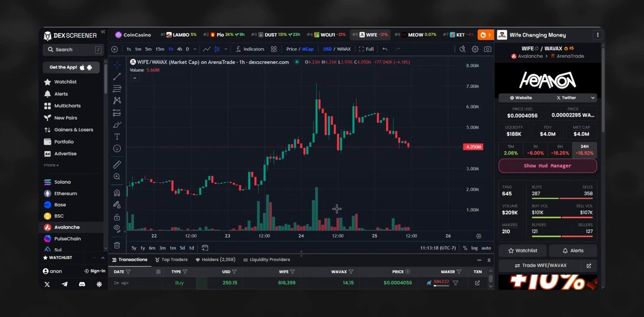Toggle visibility of all drawings eye icon
This screenshot has width=644, height=317.
[117, 228]
